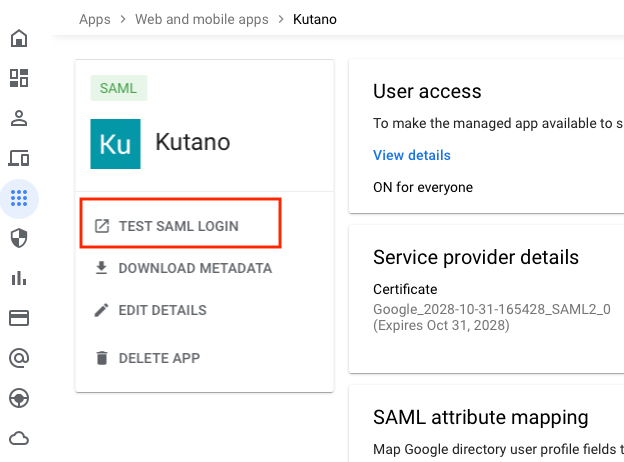Click the pencil edit icon

tap(102, 310)
